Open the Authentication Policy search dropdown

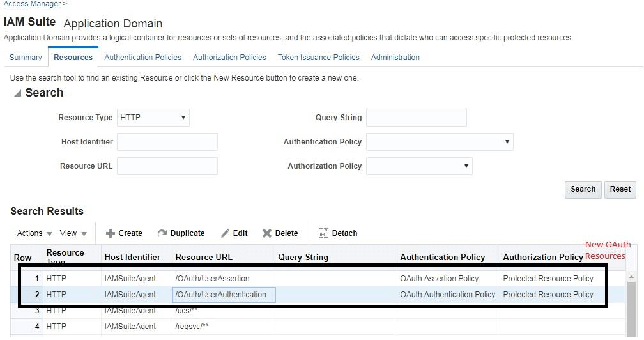tap(440, 142)
